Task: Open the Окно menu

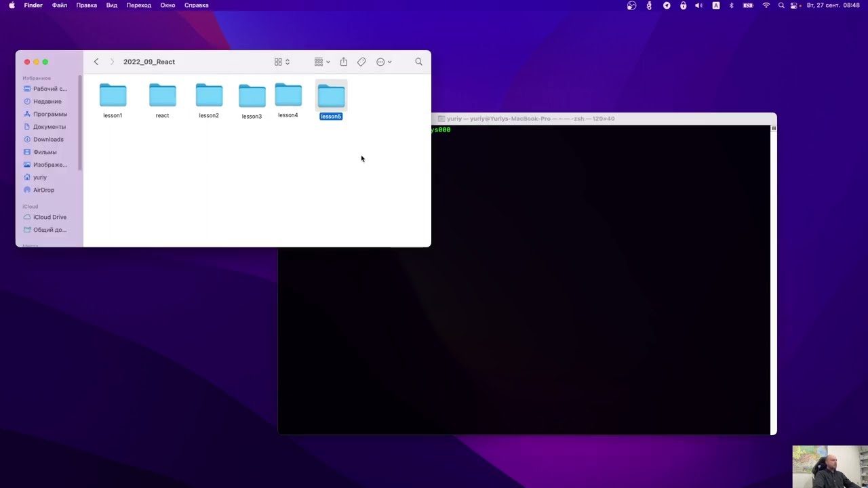Action: tap(167, 5)
